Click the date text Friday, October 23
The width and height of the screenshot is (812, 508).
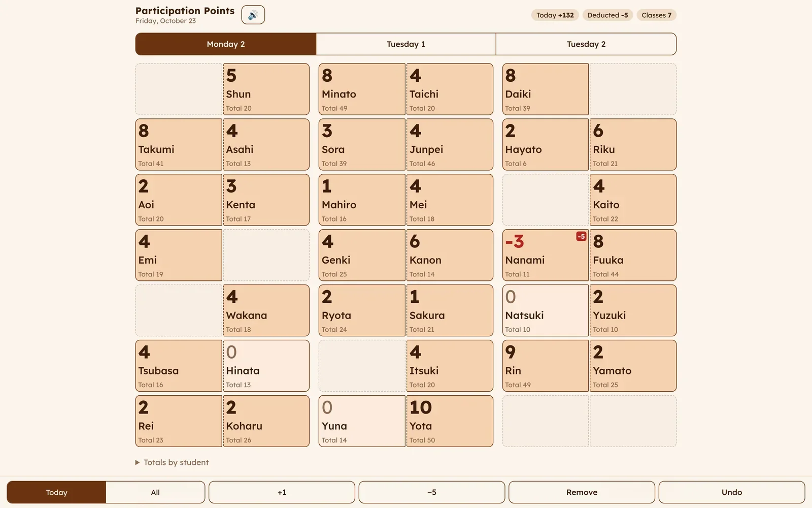[165, 21]
